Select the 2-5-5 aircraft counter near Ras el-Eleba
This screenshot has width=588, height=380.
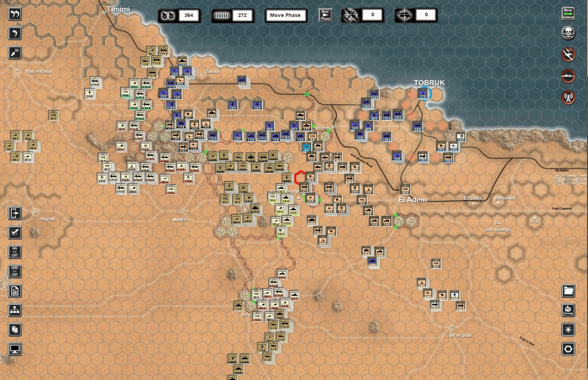pyautogui.click(x=89, y=94)
